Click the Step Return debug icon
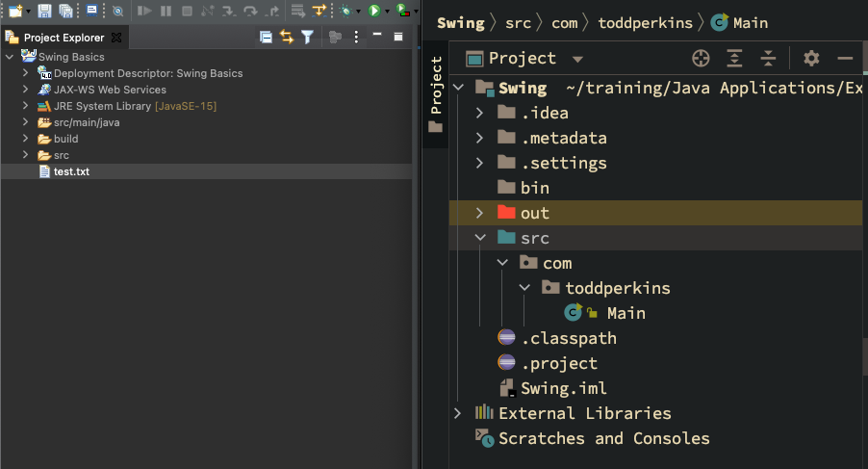The width and height of the screenshot is (868, 469). click(272, 11)
